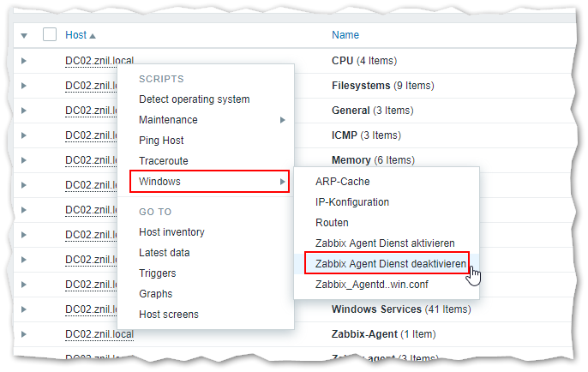Run the Ping Host script
Viewport: 588px width, 372px height.
point(161,141)
